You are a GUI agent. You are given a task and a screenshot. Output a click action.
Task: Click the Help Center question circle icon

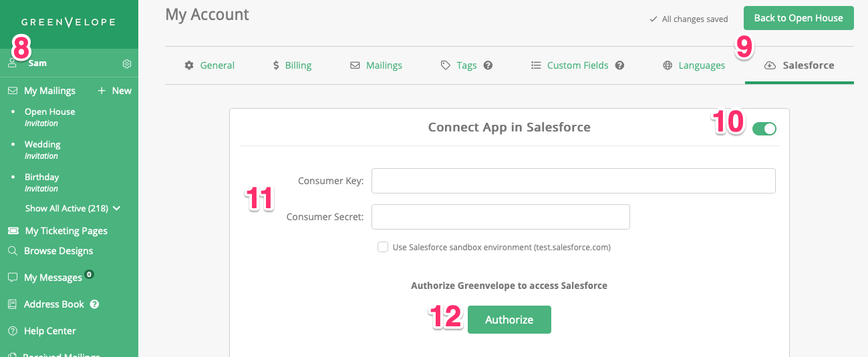(x=12, y=331)
